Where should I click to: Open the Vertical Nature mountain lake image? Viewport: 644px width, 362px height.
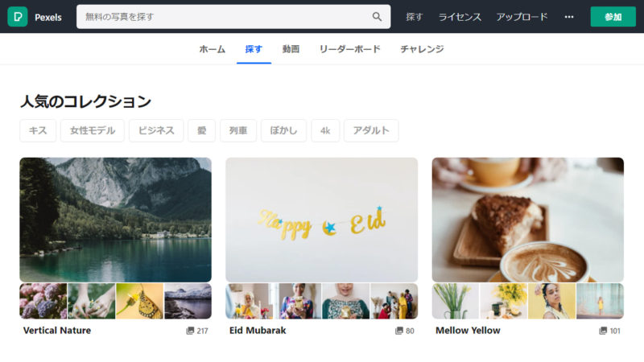click(115, 219)
